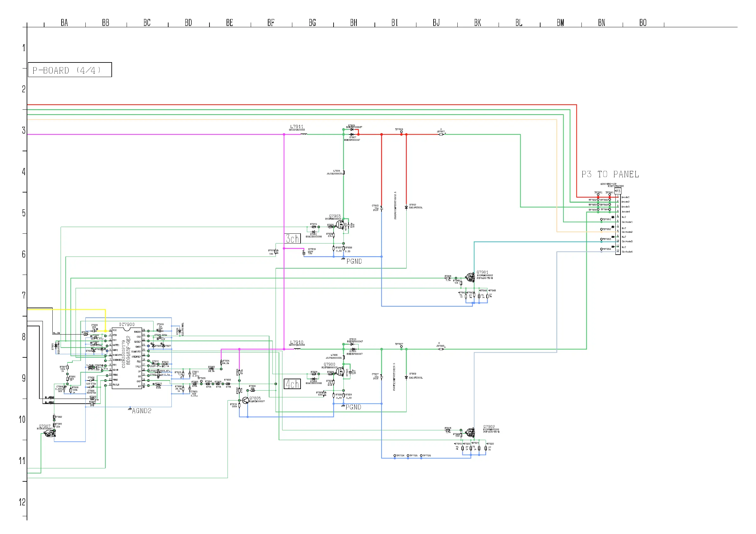Click the Q7907 transistor symbol
This screenshot has height=534, width=756.
(x=50, y=434)
